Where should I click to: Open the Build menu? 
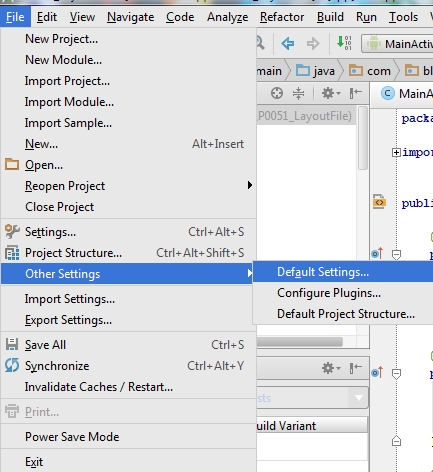330,17
